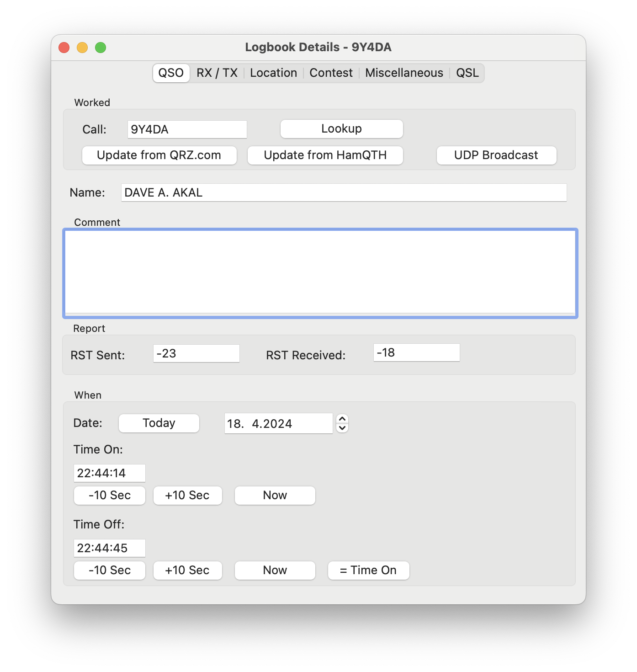Viewport: 637px width, 672px height.
Task: Subtract 10 seconds from Time On
Action: tap(109, 496)
